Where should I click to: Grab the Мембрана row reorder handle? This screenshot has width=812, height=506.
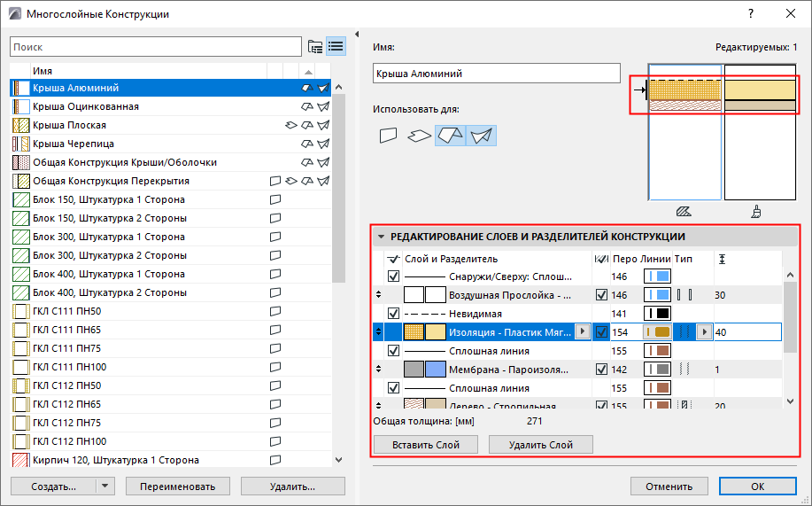pos(379,370)
